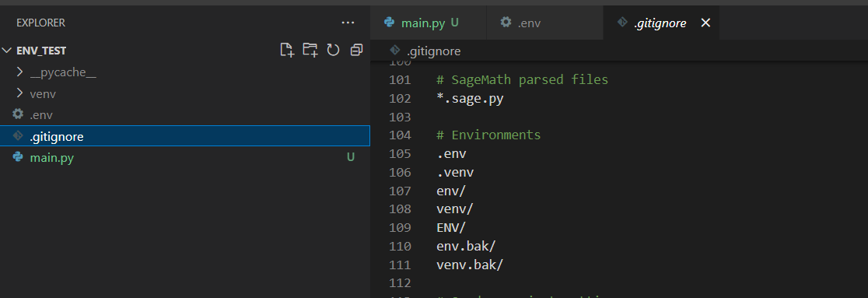
Task: Click the gear icon beside .env in Explorer
Action: 18,114
